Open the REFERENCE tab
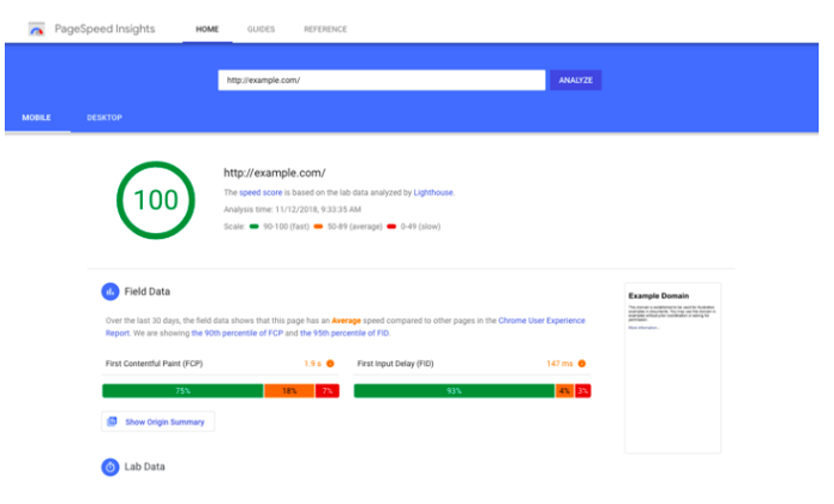The height and width of the screenshot is (504, 834). point(325,29)
